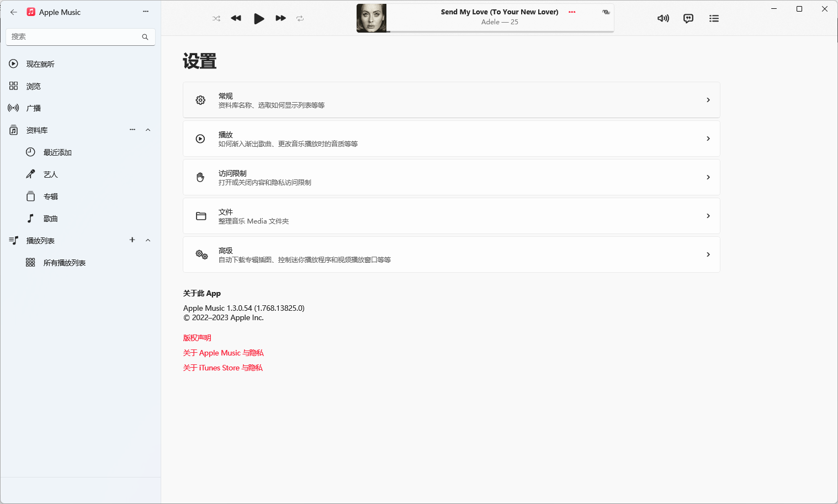Expand the 播放 row chevron
Image resolution: width=838 pixels, height=504 pixels.
pyautogui.click(x=708, y=139)
